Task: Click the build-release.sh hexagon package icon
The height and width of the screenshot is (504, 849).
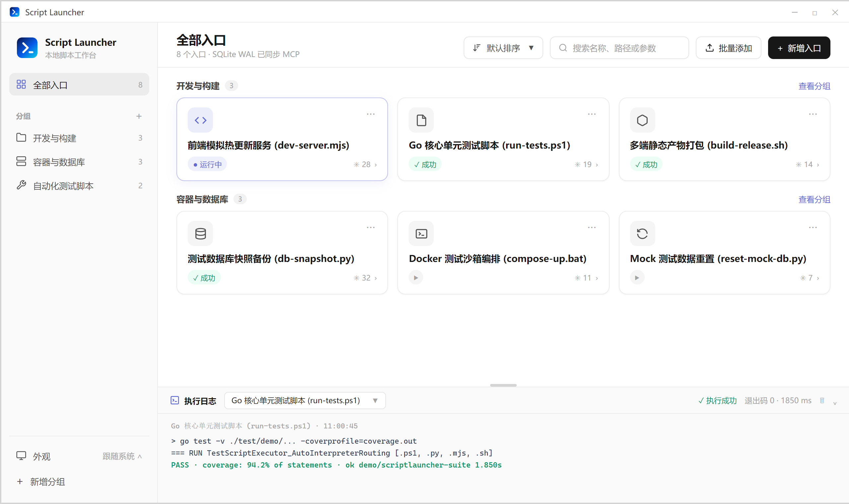Action: [642, 120]
